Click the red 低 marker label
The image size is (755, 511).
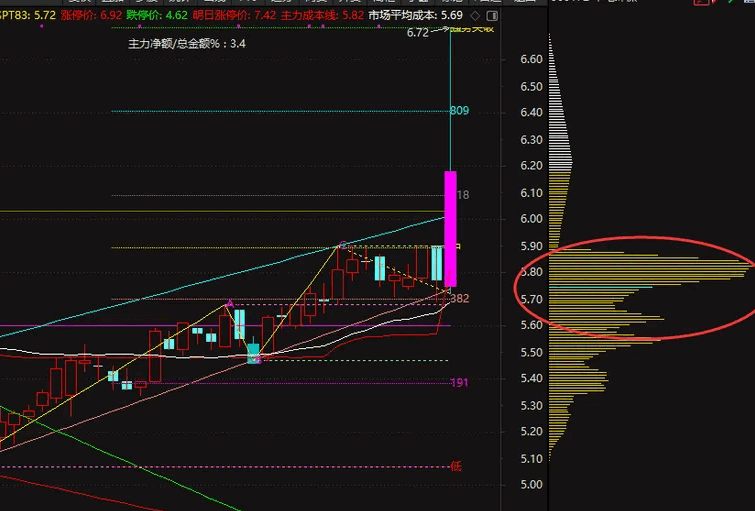tap(456, 466)
